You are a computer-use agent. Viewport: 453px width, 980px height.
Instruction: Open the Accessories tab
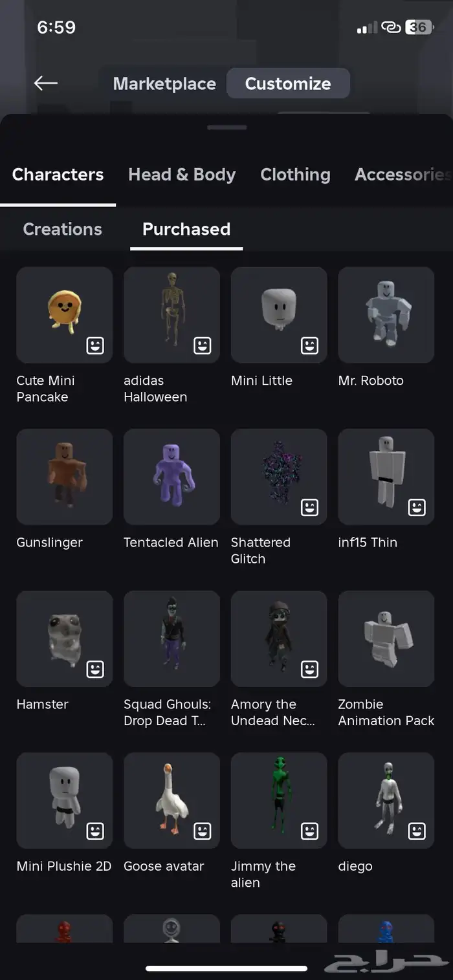point(403,175)
